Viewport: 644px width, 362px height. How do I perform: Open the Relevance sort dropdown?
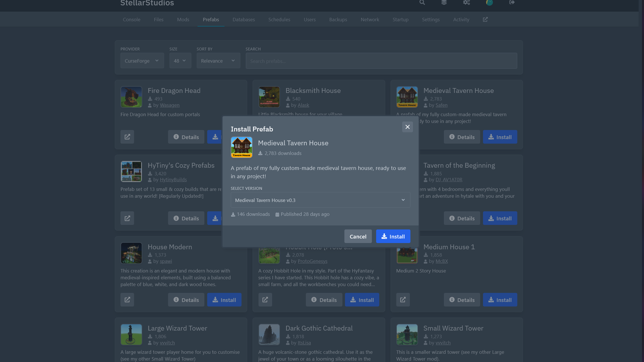coord(218,61)
